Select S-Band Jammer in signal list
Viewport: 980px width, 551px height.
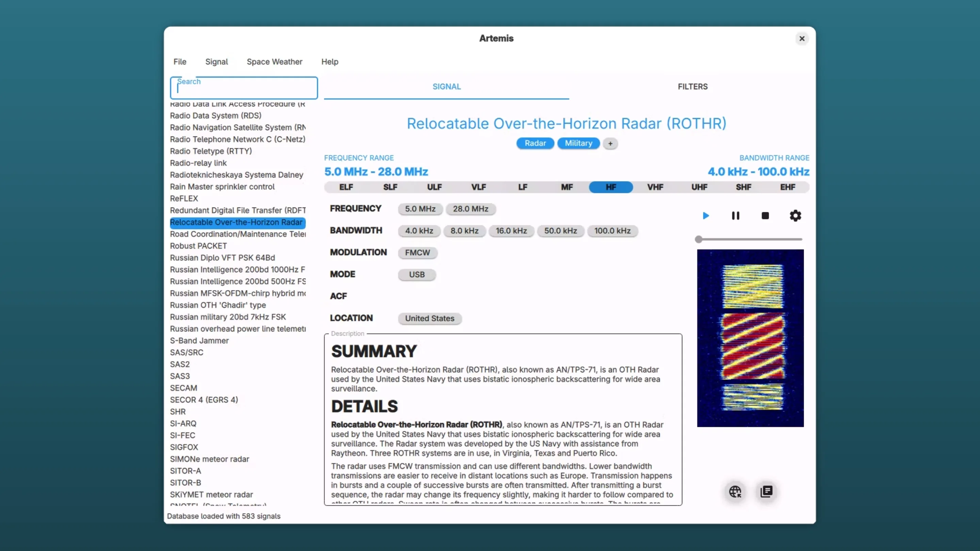pos(238,340)
